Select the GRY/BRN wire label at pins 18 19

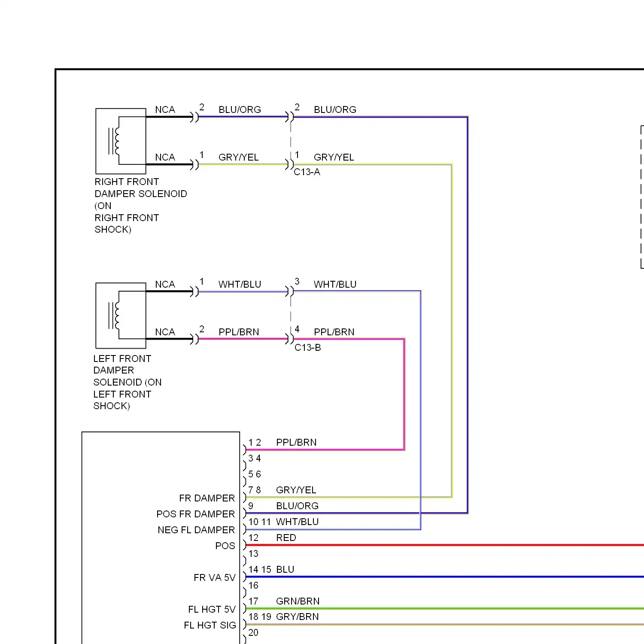[x=297, y=617]
